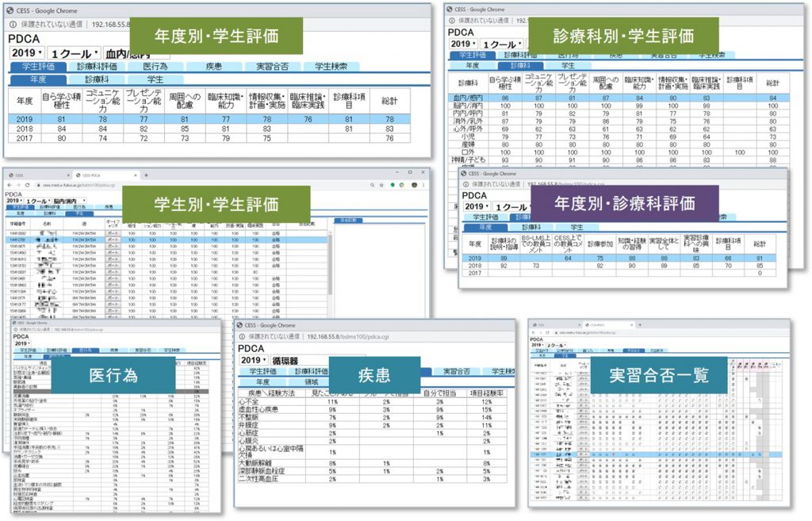The height and width of the screenshot is (521, 812).
Task: Select the 口外 row in the 診療科別・学生評価 table
Action: coord(619,152)
